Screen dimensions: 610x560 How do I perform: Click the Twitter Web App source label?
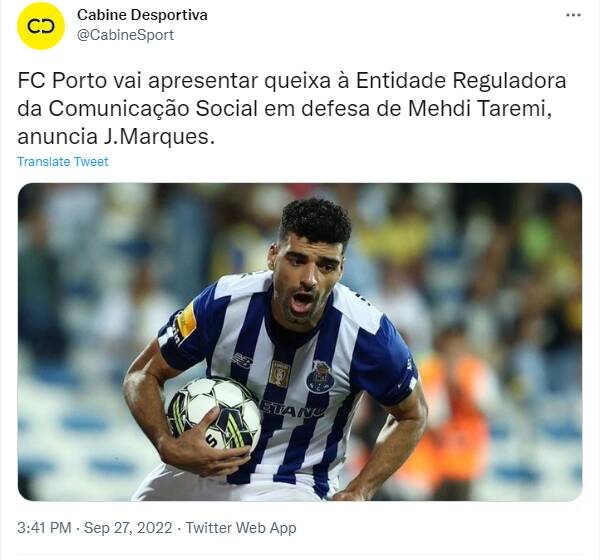241,528
